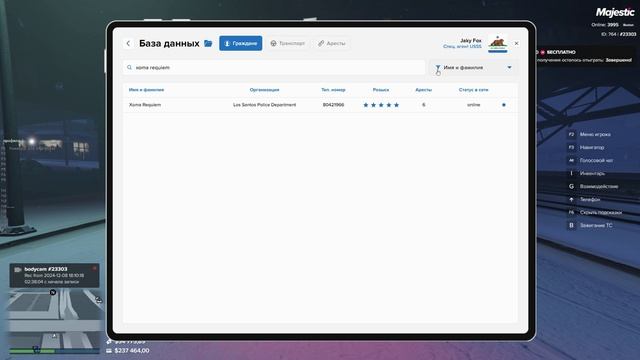Click the user avatar thumbnail of Jaky Fox

point(498,43)
